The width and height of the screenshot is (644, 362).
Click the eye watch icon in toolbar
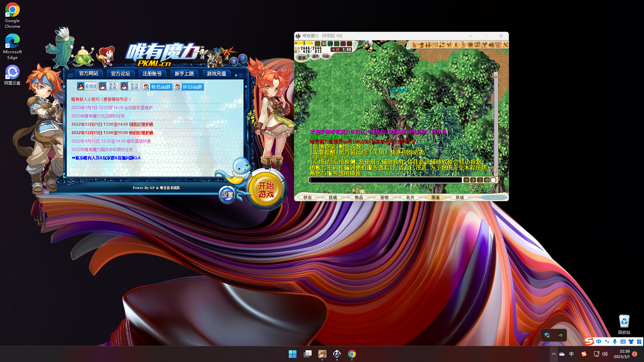coord(470,45)
